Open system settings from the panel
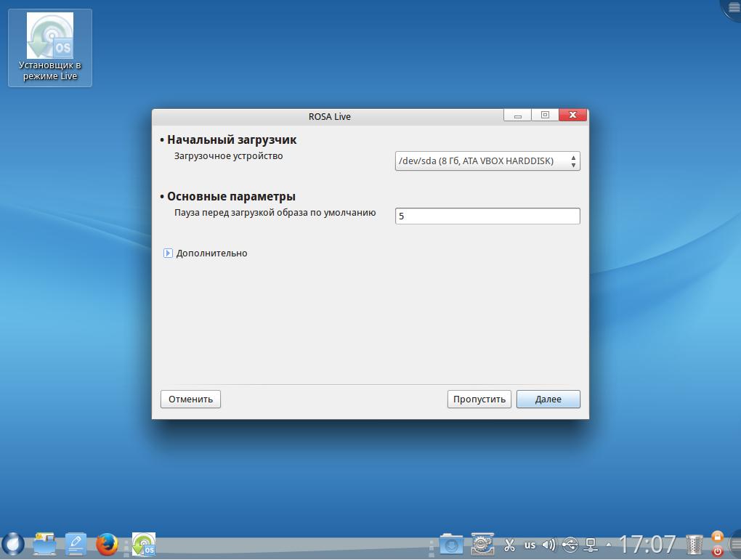The width and height of the screenshot is (741, 560). (x=482, y=545)
